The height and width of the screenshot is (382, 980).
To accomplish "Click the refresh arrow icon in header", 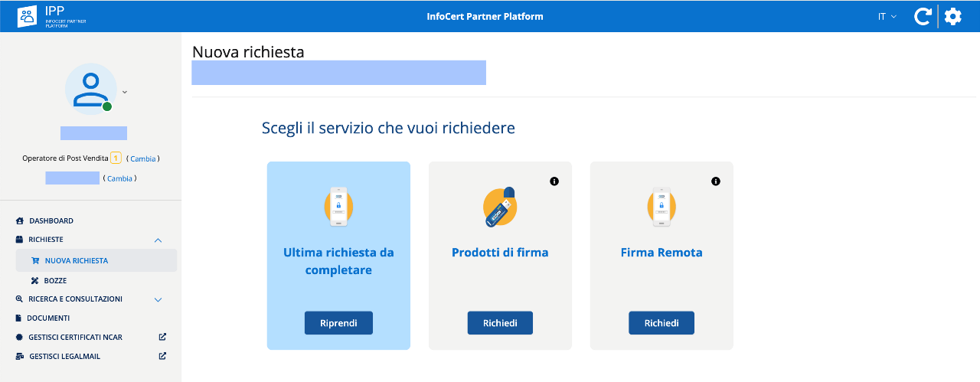I will 923,16.
